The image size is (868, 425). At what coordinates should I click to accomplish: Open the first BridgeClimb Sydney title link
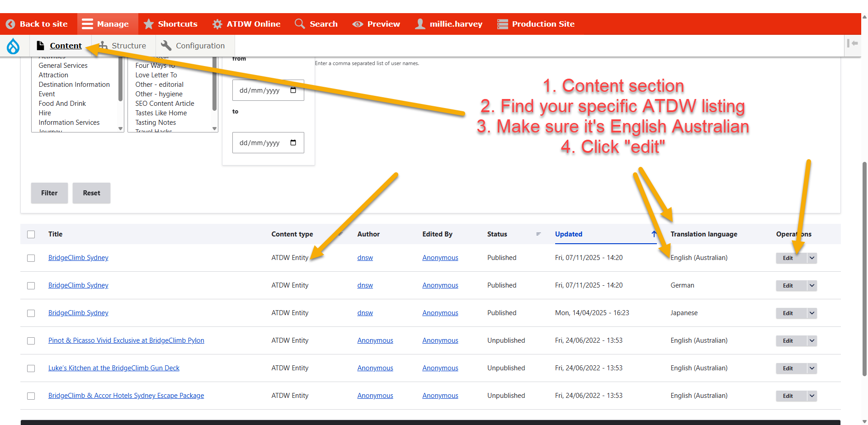[78, 258]
